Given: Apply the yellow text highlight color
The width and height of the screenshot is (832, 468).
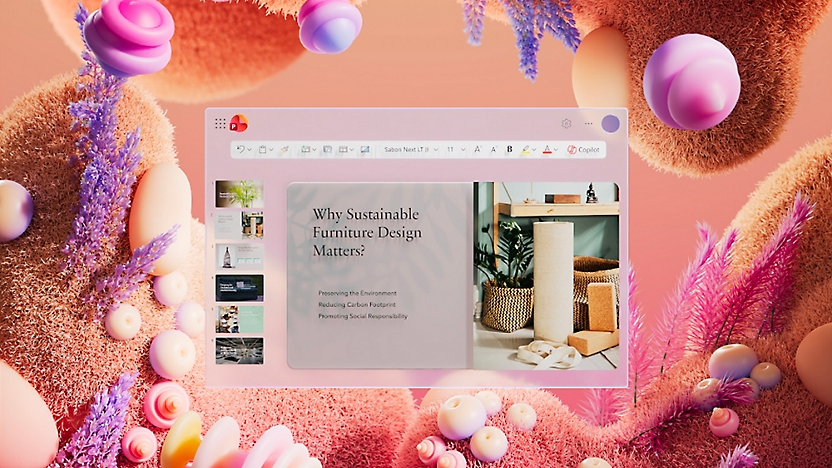Looking at the screenshot, I should (x=525, y=149).
